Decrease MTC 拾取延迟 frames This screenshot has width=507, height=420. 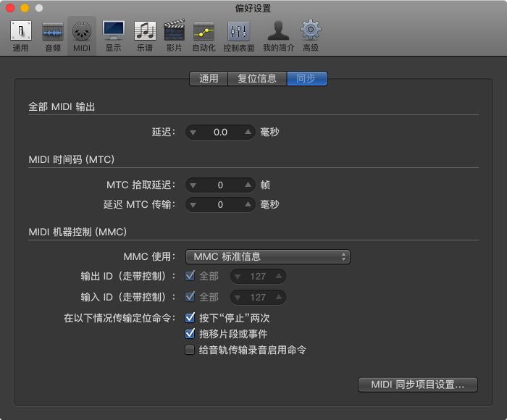pyautogui.click(x=193, y=185)
